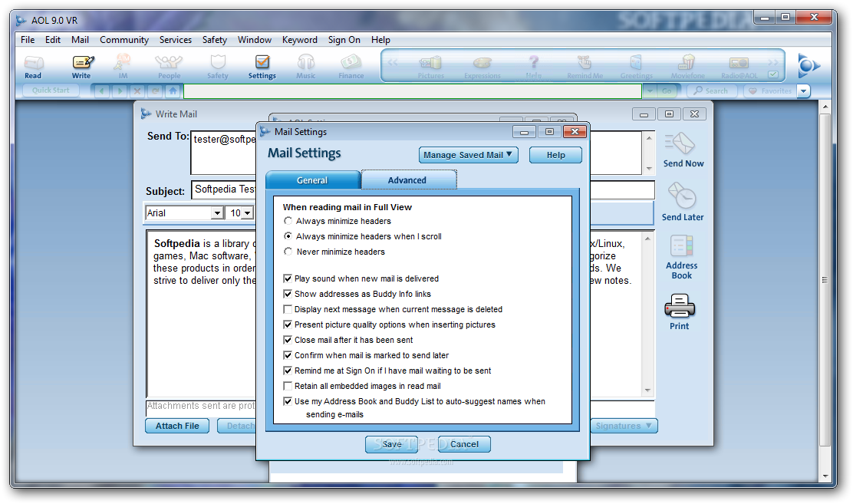
Task: Toggle Remind me at Sign On checkbox
Action: 288,371
